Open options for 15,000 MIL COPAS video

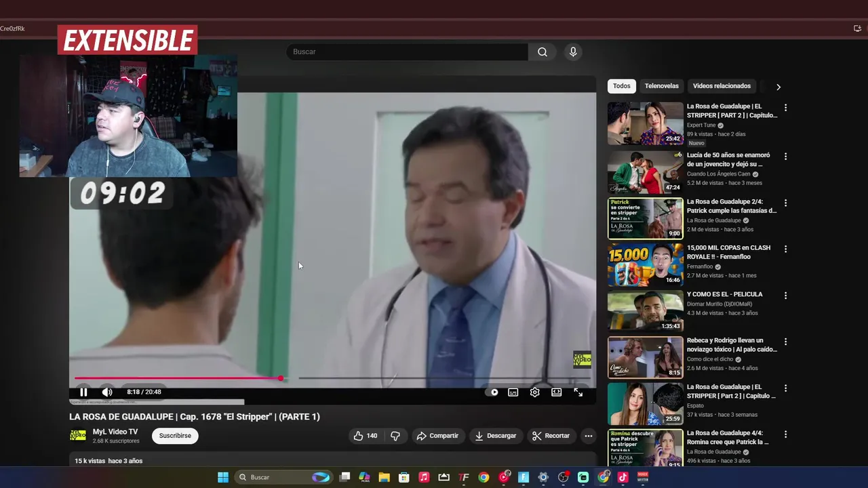coord(786,249)
